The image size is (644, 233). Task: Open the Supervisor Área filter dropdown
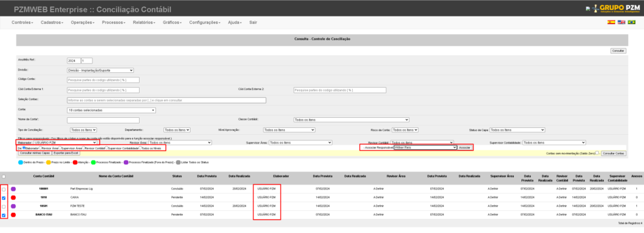click(x=300, y=142)
